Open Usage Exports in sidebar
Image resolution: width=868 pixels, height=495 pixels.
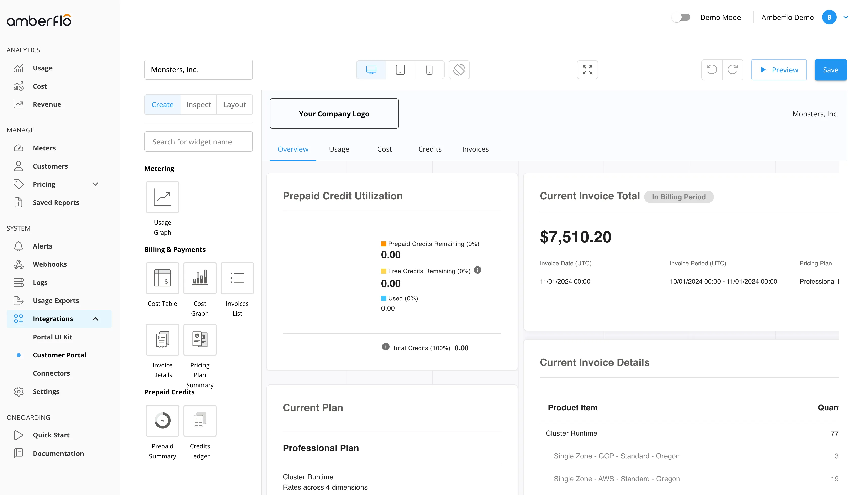(56, 300)
